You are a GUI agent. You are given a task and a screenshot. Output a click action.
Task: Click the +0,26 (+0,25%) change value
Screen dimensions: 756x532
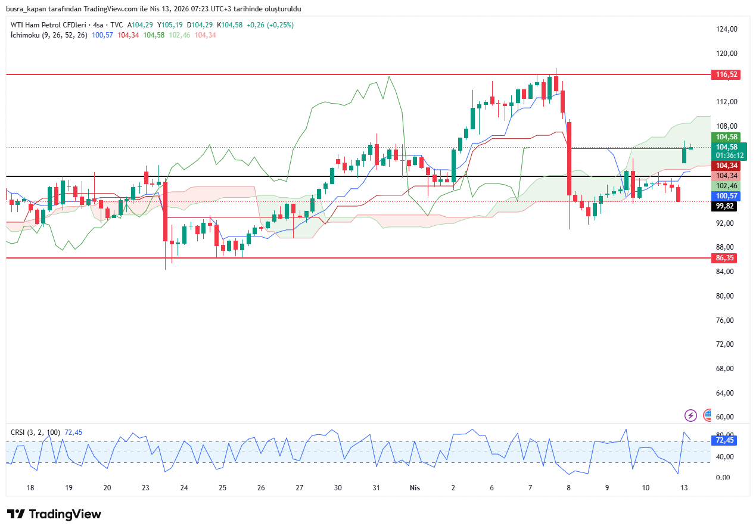click(x=271, y=25)
